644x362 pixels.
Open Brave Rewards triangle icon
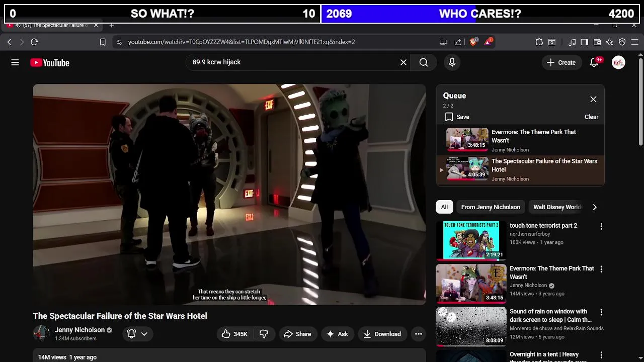[x=488, y=42]
